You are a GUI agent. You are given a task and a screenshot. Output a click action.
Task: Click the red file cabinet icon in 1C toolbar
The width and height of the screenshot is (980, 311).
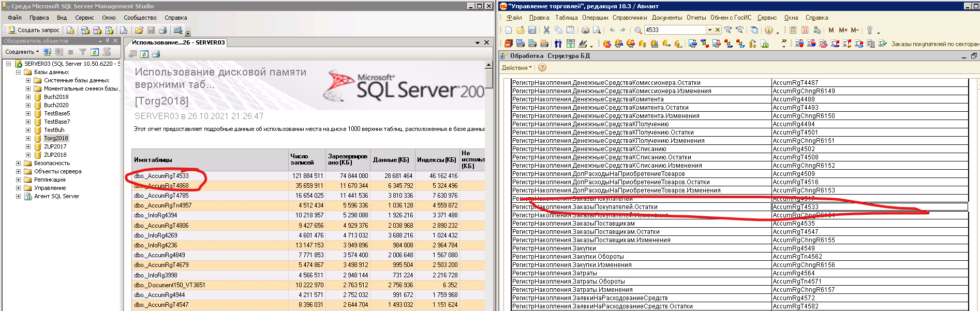[508, 43]
